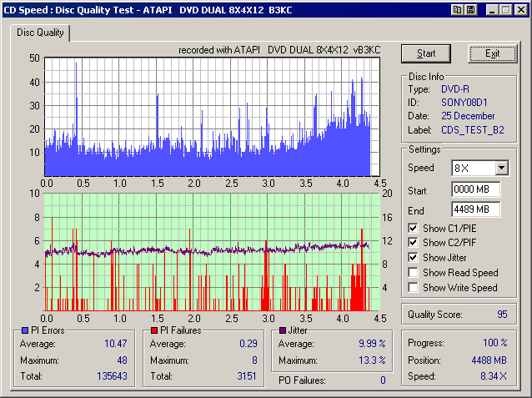Uncheck the Show C1/PIE checkbox

(x=414, y=228)
